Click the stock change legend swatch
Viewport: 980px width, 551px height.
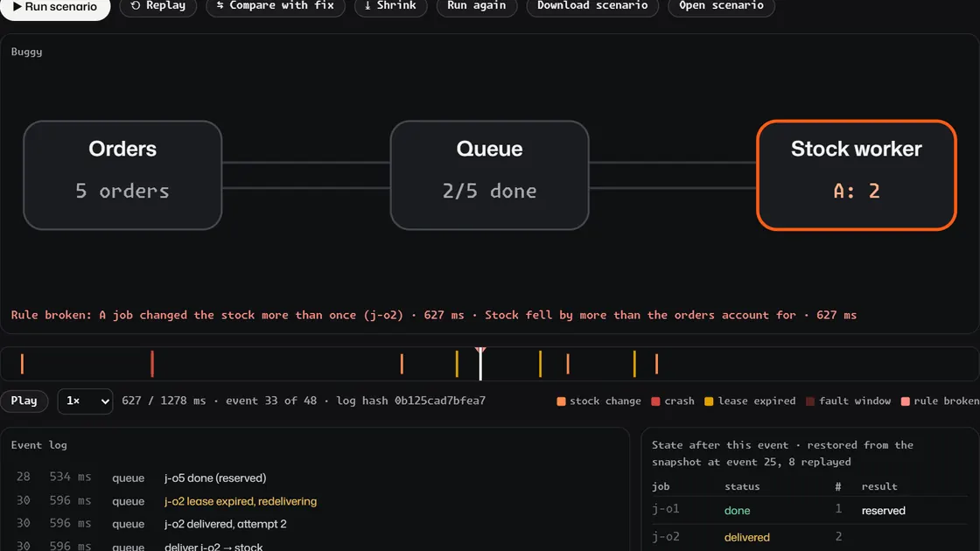pos(561,401)
